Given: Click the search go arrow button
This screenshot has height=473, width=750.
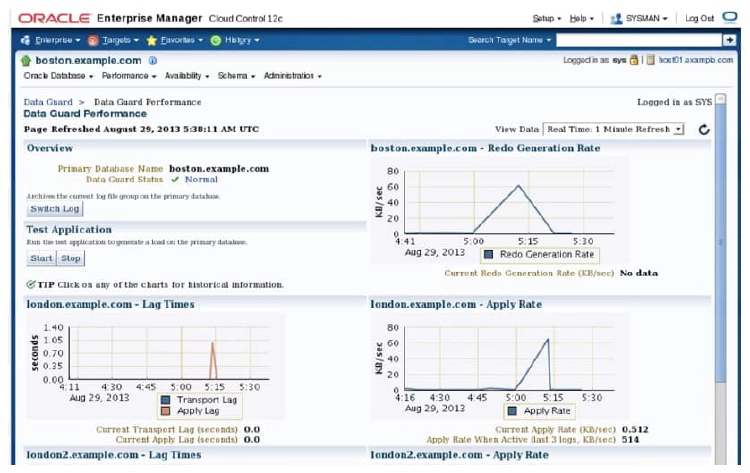Looking at the screenshot, I should pyautogui.click(x=729, y=40).
